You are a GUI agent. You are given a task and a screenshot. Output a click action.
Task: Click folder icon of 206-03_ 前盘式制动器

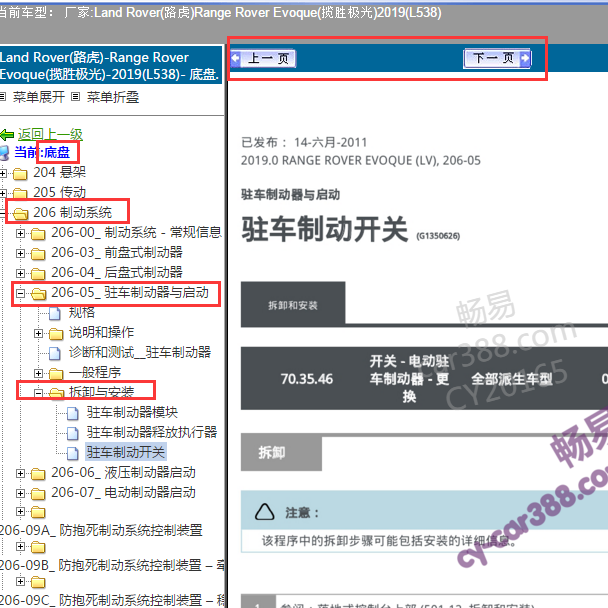(38, 254)
